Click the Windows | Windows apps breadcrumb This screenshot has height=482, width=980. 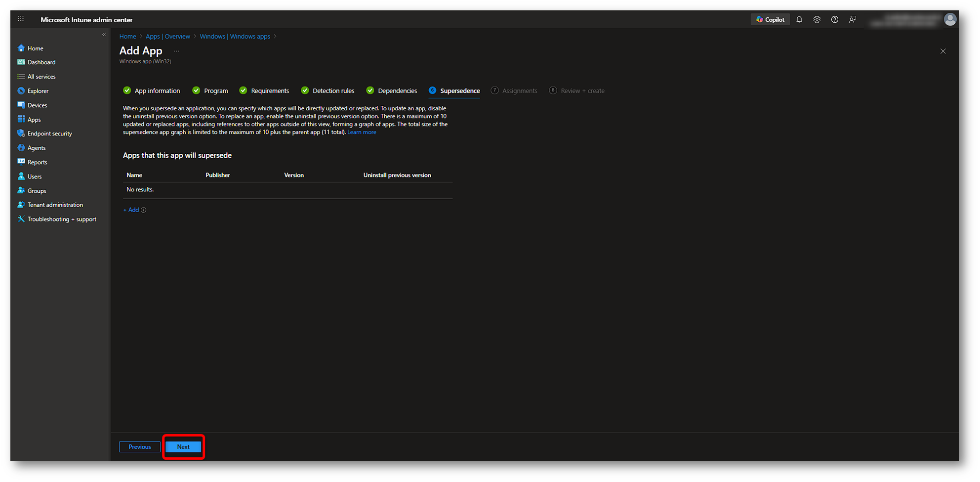[x=235, y=36]
